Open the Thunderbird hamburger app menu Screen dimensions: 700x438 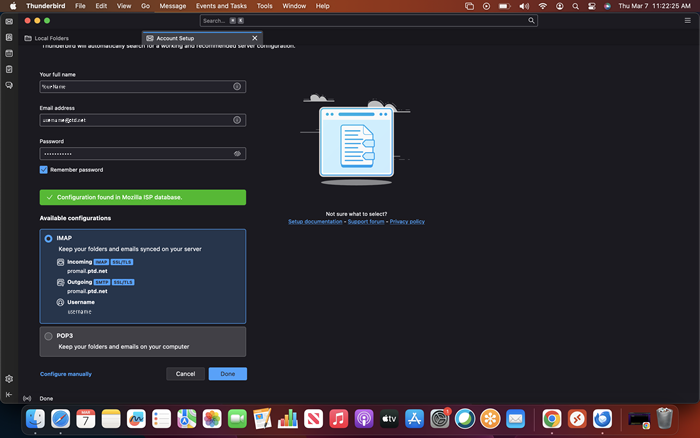(688, 21)
